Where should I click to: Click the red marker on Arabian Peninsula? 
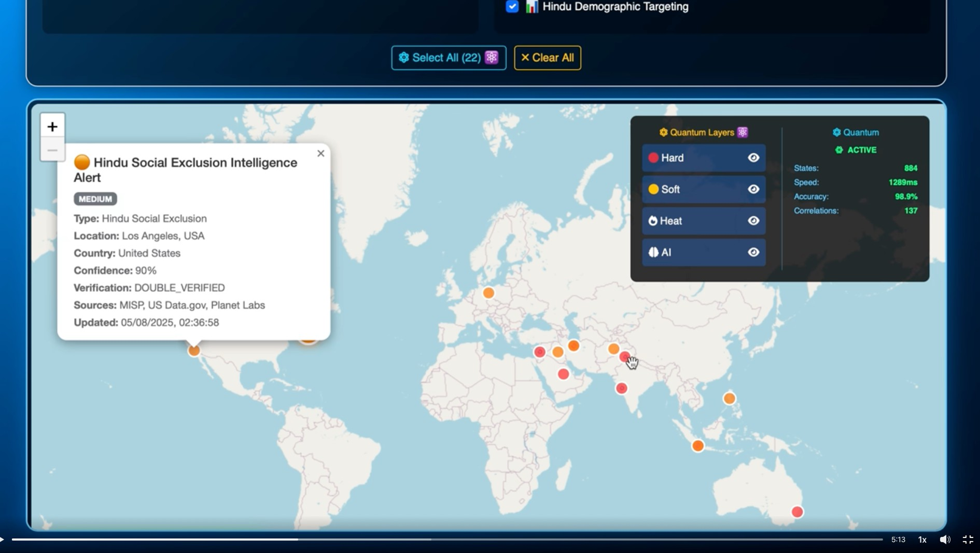(563, 374)
